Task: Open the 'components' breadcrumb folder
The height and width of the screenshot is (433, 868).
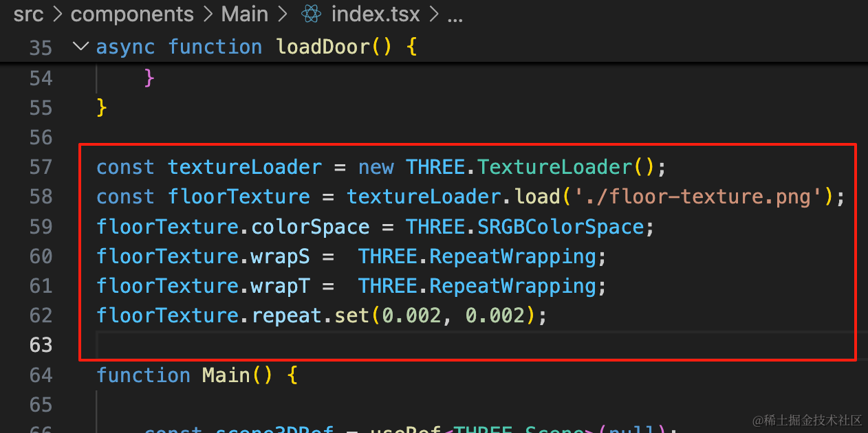Action: (x=132, y=14)
